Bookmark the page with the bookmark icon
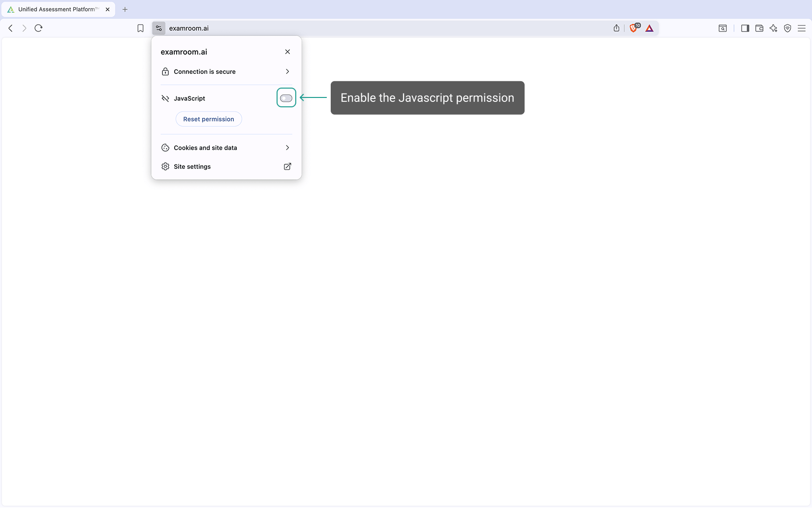The image size is (812, 508). [141, 28]
